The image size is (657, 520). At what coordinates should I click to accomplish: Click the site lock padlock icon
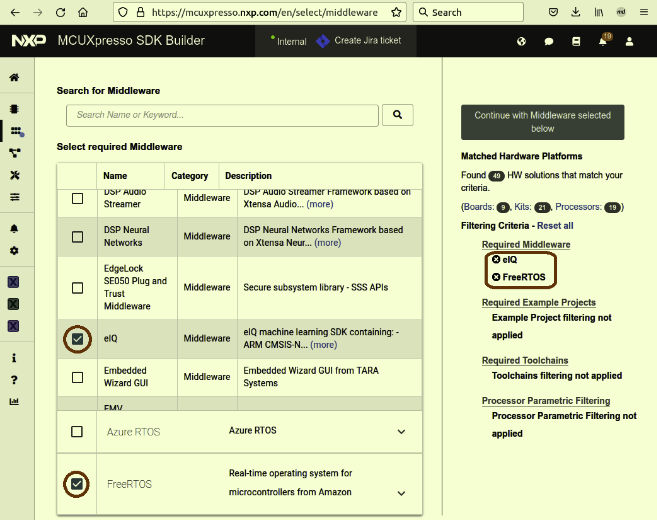click(x=141, y=12)
